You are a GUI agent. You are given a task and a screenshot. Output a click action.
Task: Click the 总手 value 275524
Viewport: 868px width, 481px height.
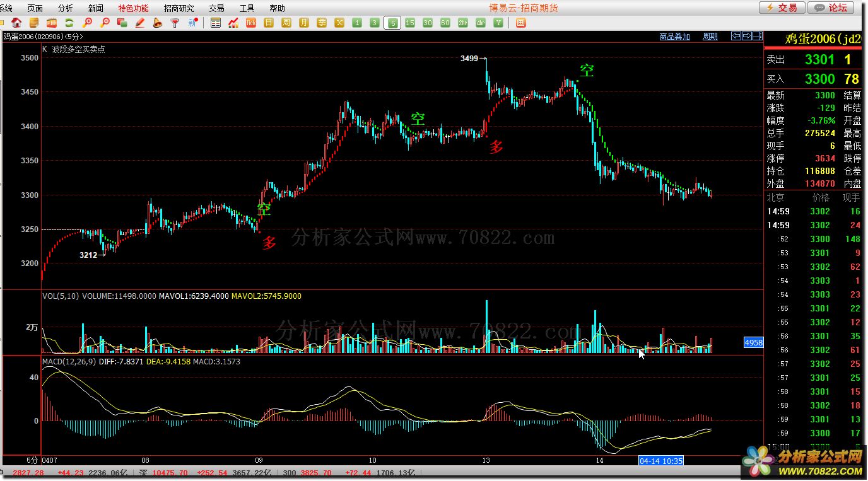click(819, 133)
